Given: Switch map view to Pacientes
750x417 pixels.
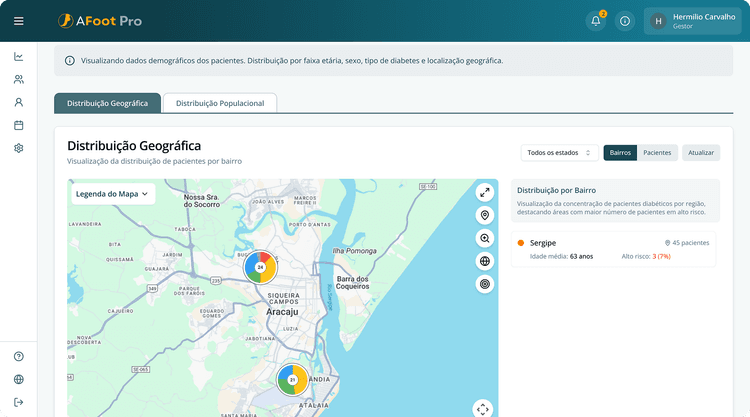Looking at the screenshot, I should (x=657, y=153).
